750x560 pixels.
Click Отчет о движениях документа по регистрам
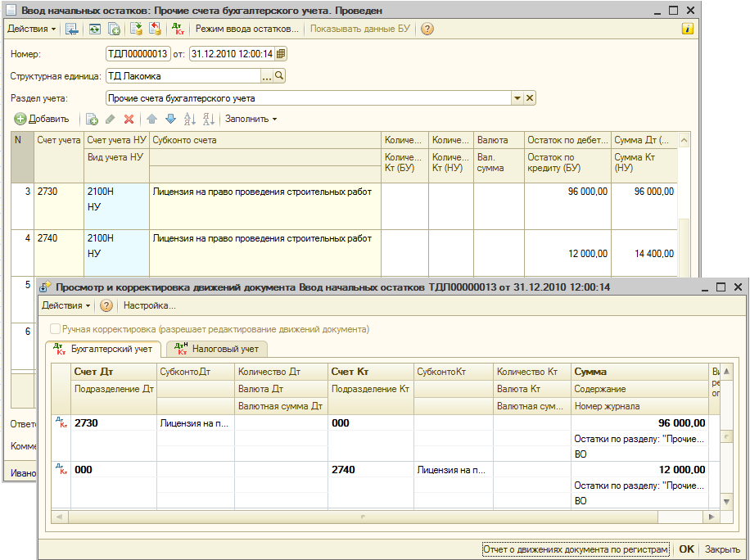pyautogui.click(x=576, y=549)
